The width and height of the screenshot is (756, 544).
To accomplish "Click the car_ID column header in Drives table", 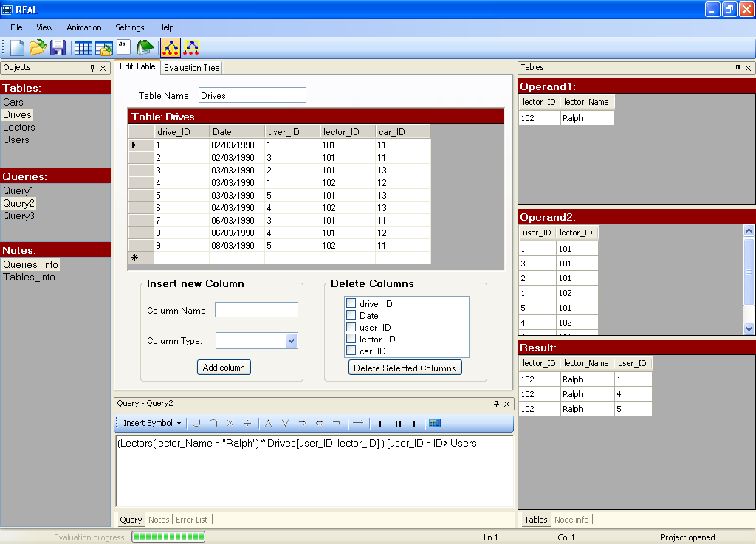I will pos(403,131).
